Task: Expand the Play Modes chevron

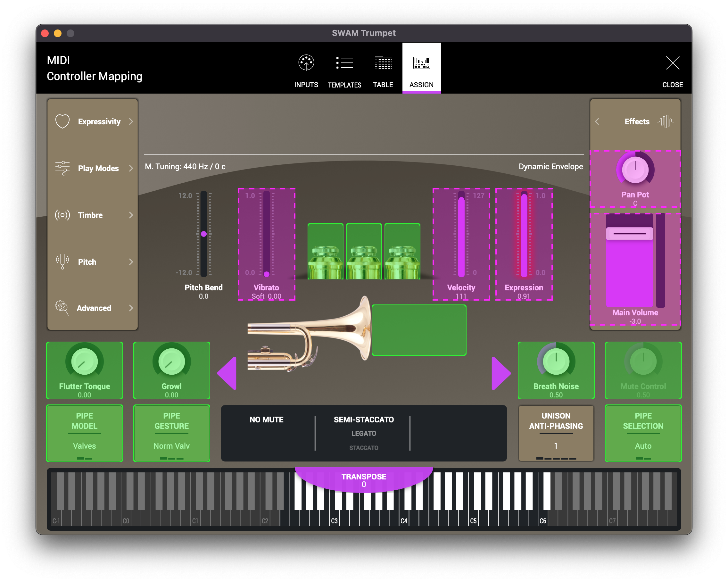Action: pyautogui.click(x=131, y=168)
